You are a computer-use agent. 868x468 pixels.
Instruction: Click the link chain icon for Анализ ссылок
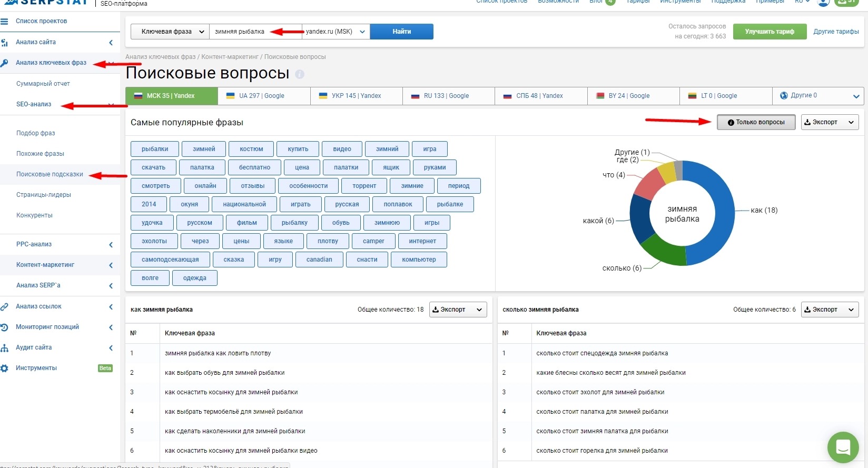click(4, 306)
